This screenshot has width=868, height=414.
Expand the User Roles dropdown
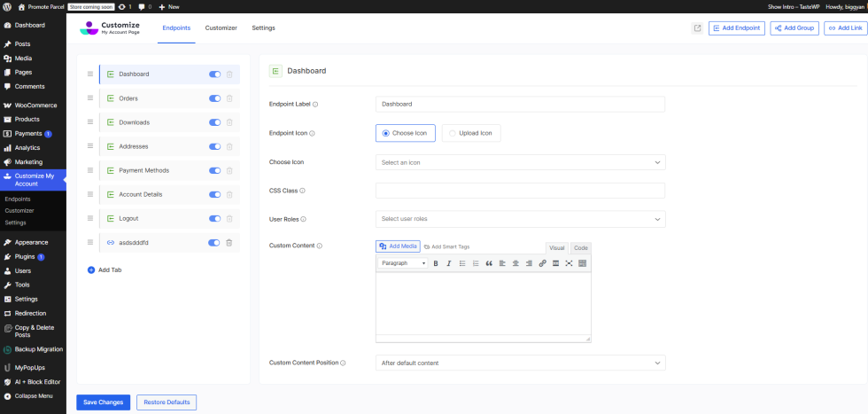[x=520, y=219]
